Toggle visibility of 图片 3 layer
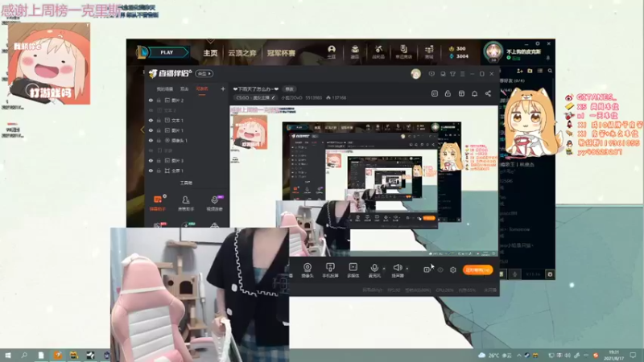 [x=151, y=160]
